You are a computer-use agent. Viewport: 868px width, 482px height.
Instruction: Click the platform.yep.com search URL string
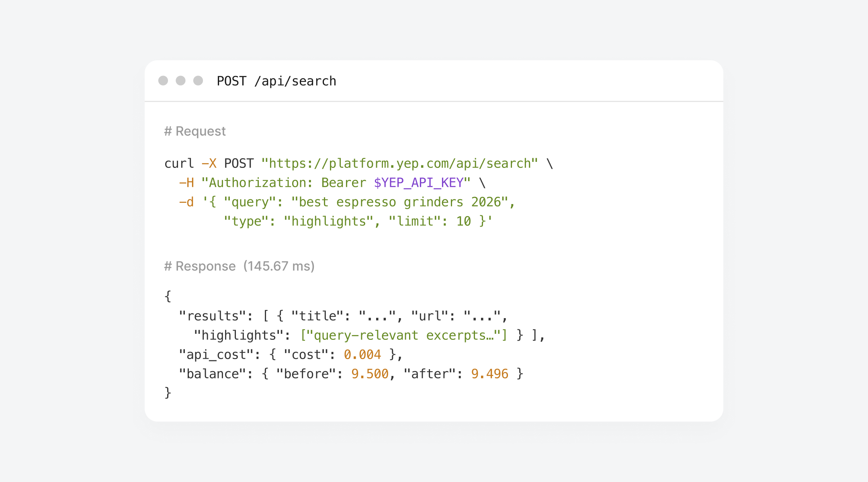tap(399, 163)
